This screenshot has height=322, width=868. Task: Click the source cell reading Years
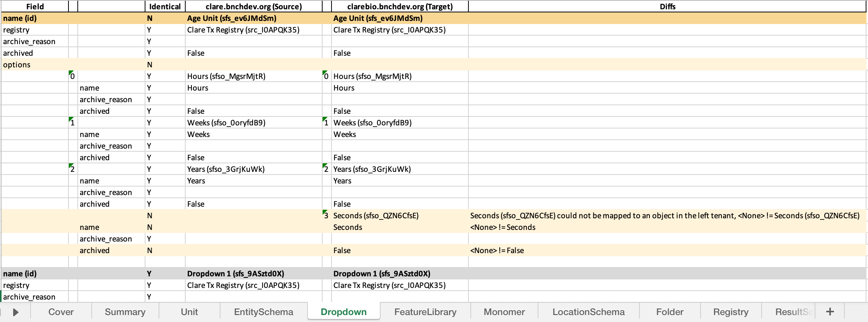point(253,181)
